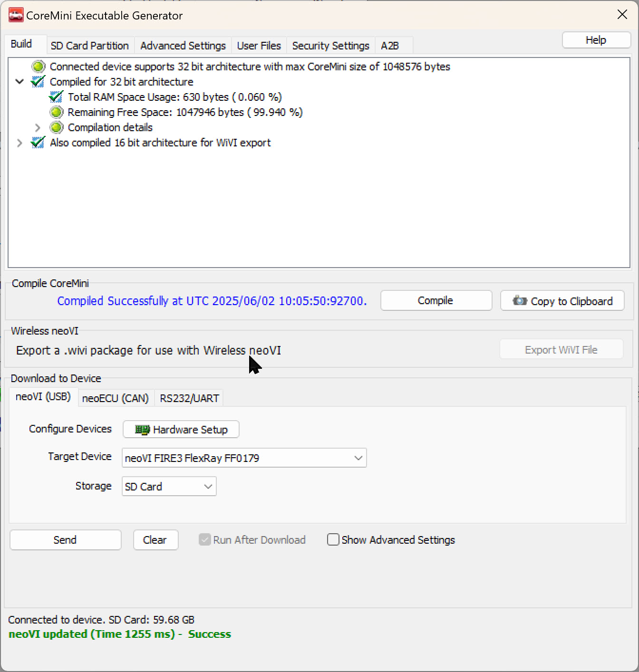This screenshot has width=639, height=672.
Task: Enable Show Advanced Settings
Action: click(333, 540)
